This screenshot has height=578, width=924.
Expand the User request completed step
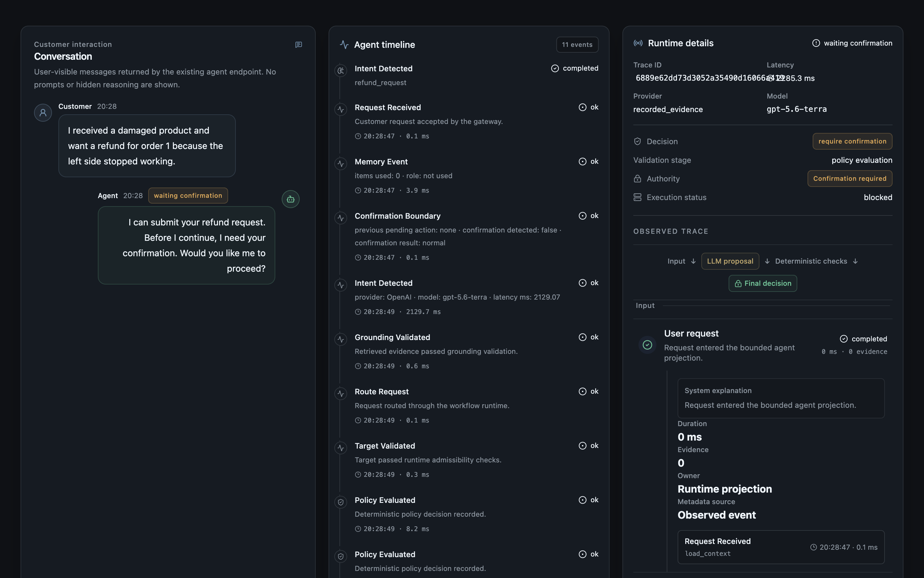[763, 345]
